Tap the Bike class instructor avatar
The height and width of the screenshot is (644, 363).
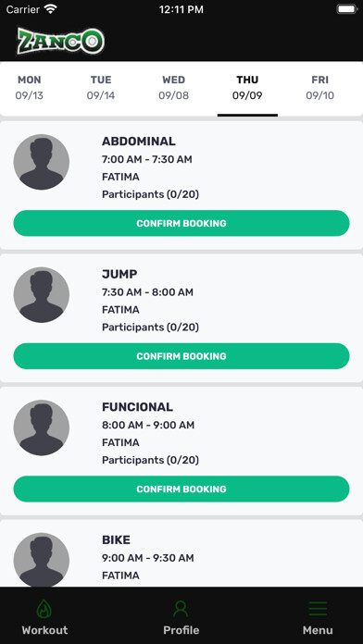click(x=42, y=560)
